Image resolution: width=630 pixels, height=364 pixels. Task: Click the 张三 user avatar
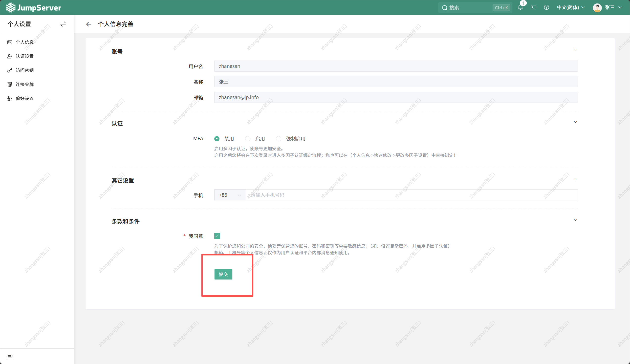pos(597,7)
